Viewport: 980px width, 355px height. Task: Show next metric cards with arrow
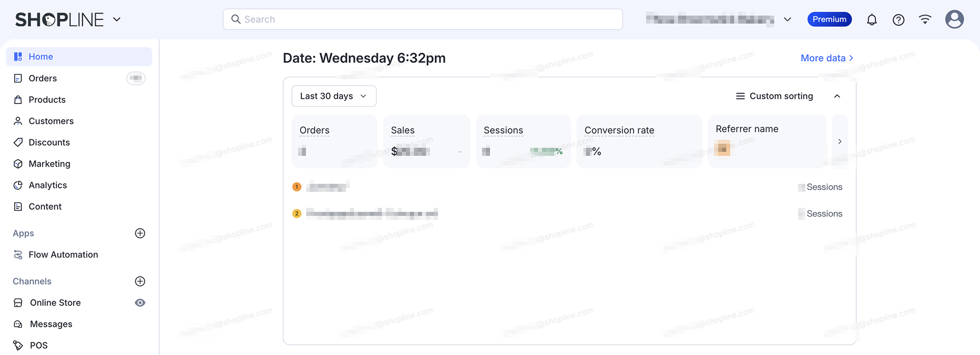click(x=840, y=141)
